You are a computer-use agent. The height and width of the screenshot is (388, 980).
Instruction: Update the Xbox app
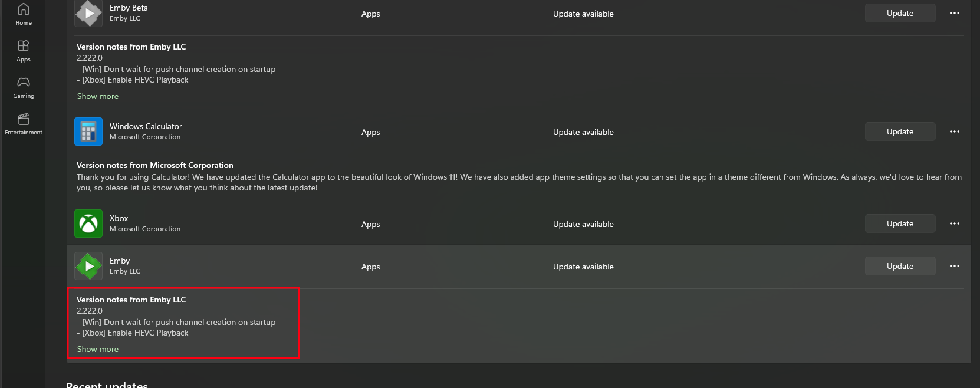pos(900,223)
